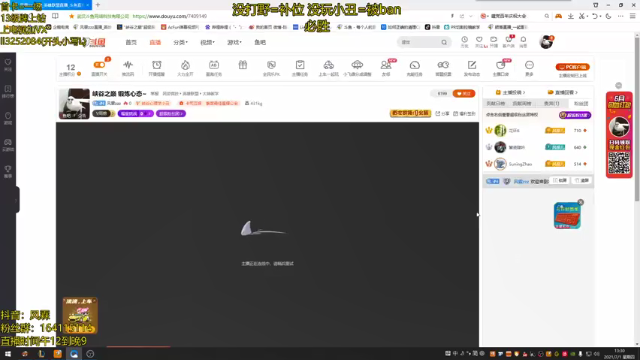
Task: Click the linked-circles icon in the toolbar
Action: pyautogui.click(x=443, y=65)
